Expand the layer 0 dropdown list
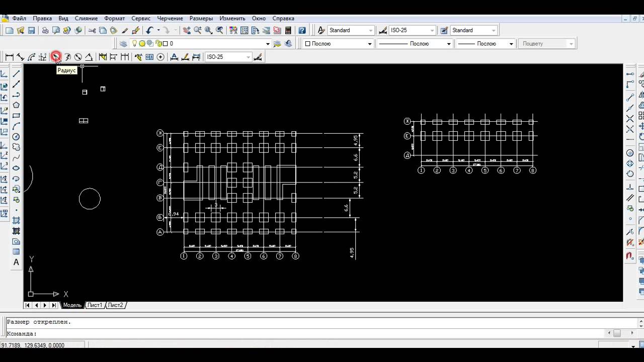This screenshot has width=644, height=362. [267, 44]
